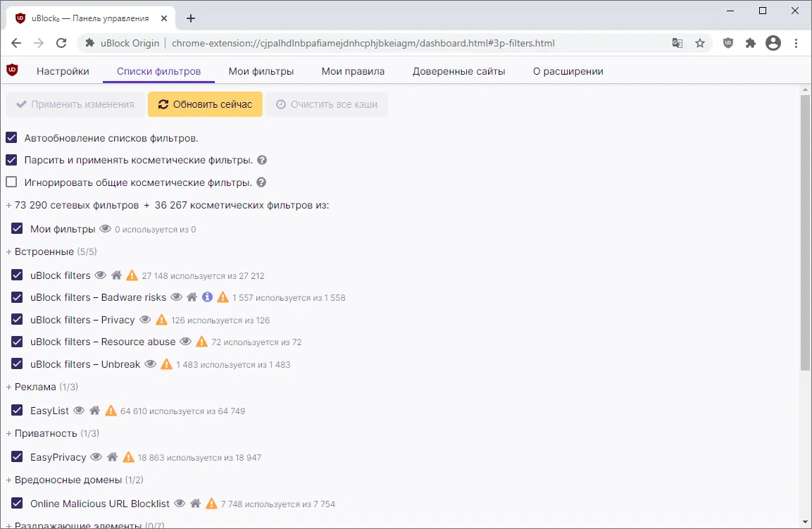Click warning triangle beside EasyPrivacy
812x529 pixels.
128,457
